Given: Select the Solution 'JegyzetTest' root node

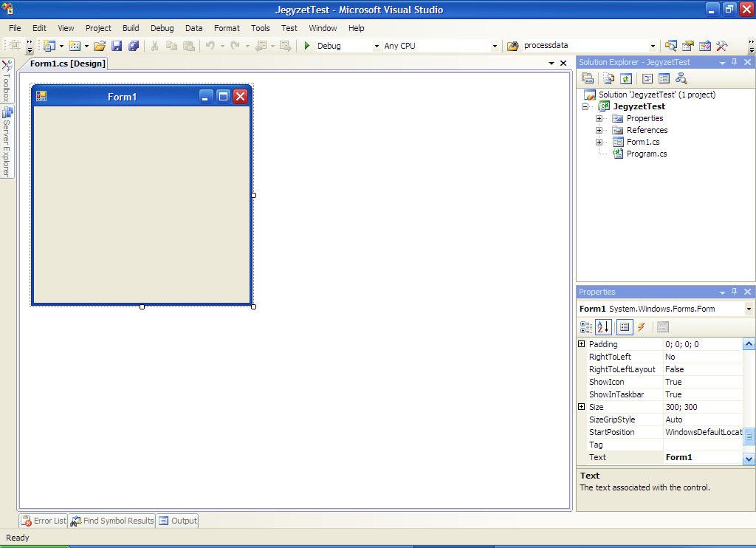Looking at the screenshot, I should (656, 95).
